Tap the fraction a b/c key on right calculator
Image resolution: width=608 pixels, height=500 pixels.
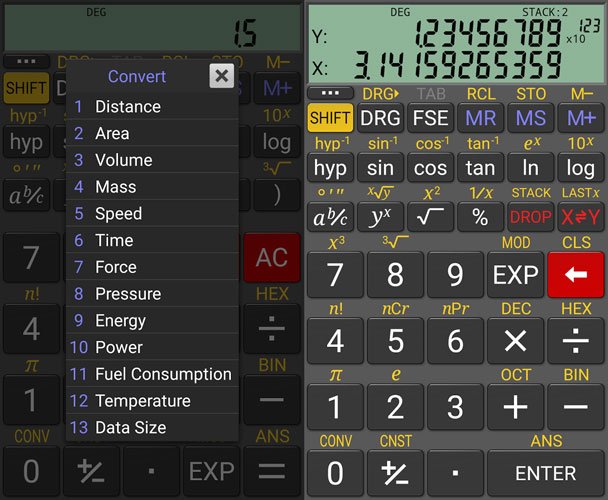tap(330, 217)
